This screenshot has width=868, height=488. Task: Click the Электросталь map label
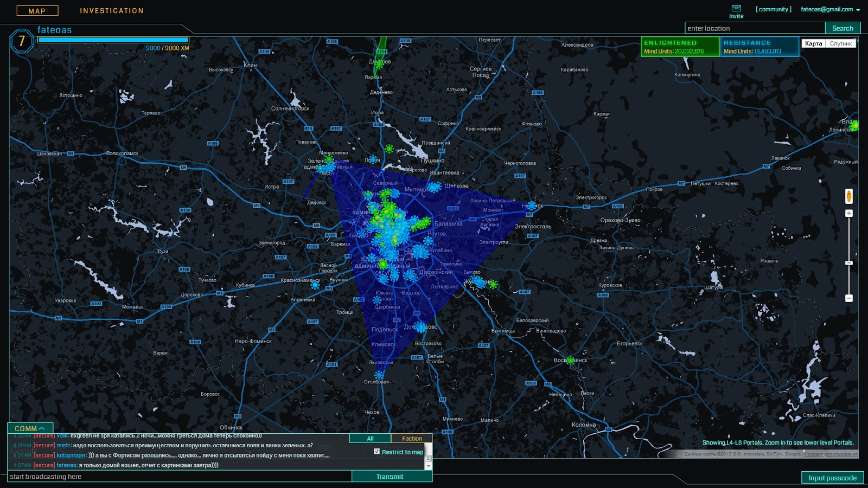click(x=533, y=227)
